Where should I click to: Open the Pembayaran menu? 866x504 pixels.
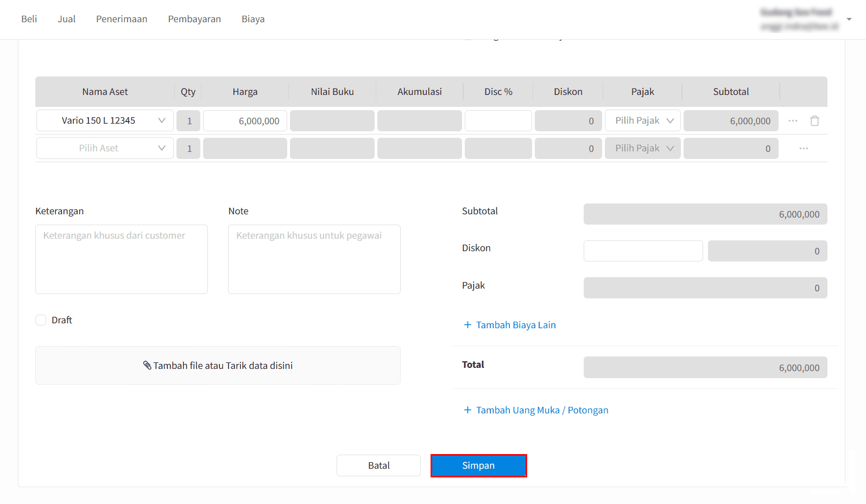coord(194,19)
